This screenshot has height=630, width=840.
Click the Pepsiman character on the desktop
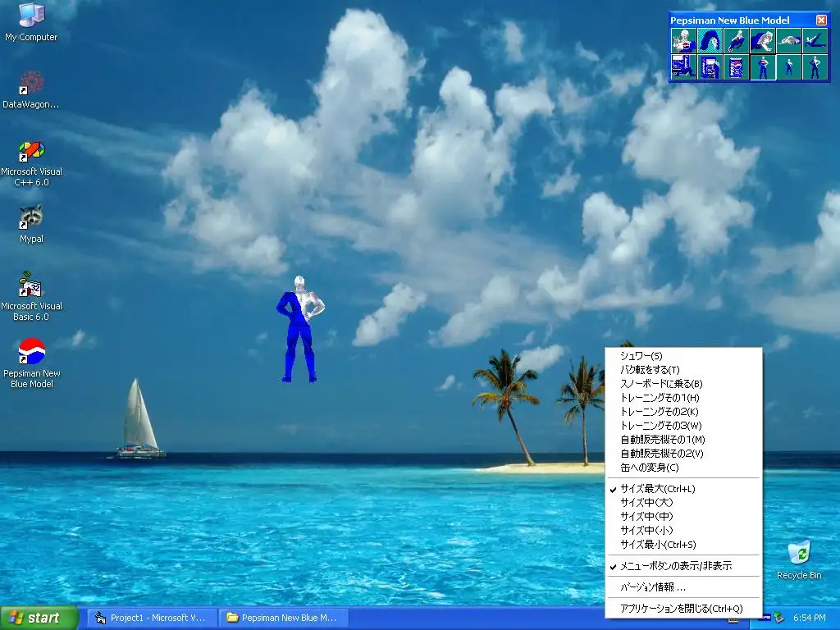pyautogui.click(x=299, y=329)
